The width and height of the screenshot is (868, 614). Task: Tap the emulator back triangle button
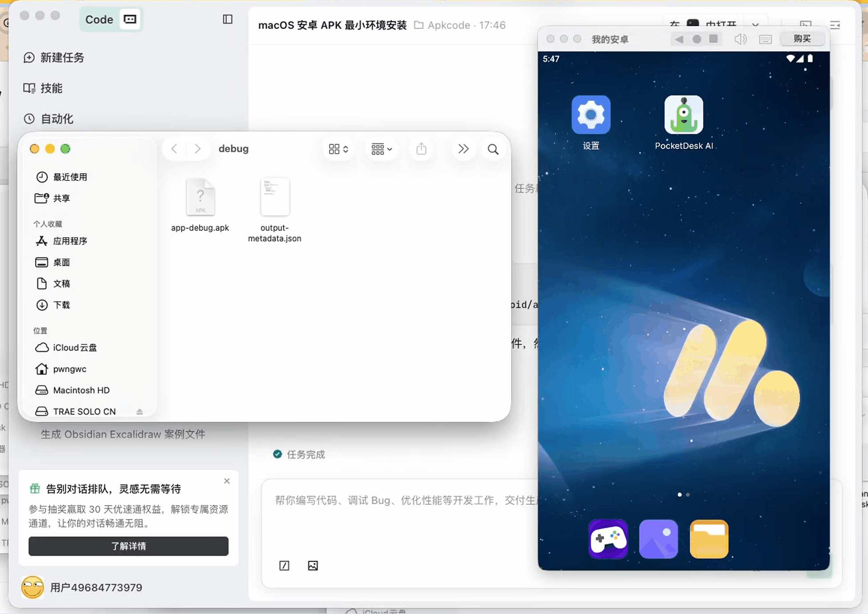point(679,39)
